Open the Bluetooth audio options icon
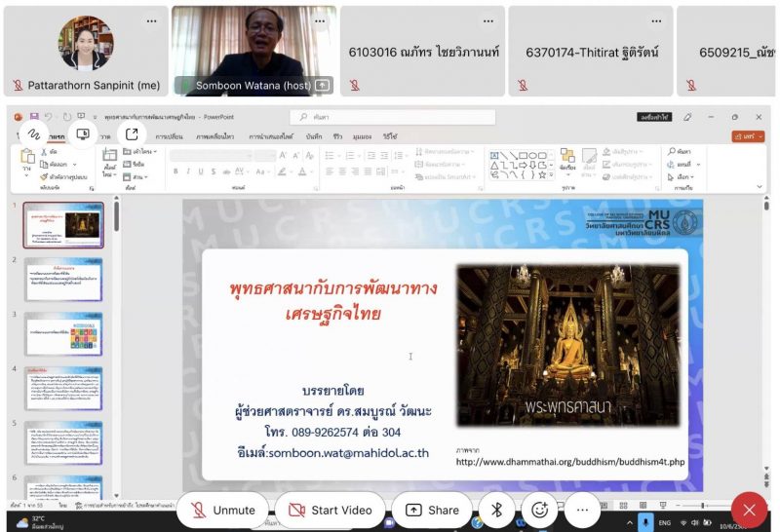Screen dimensions: 780x532 [x=496, y=510]
